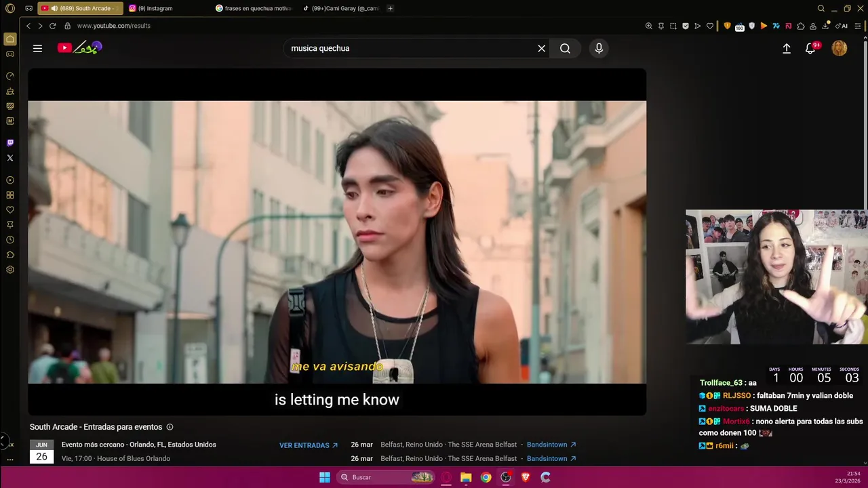Switch to the 'frases en quechua' Google tab
Screen dimensions: 868x488
tap(254, 8)
